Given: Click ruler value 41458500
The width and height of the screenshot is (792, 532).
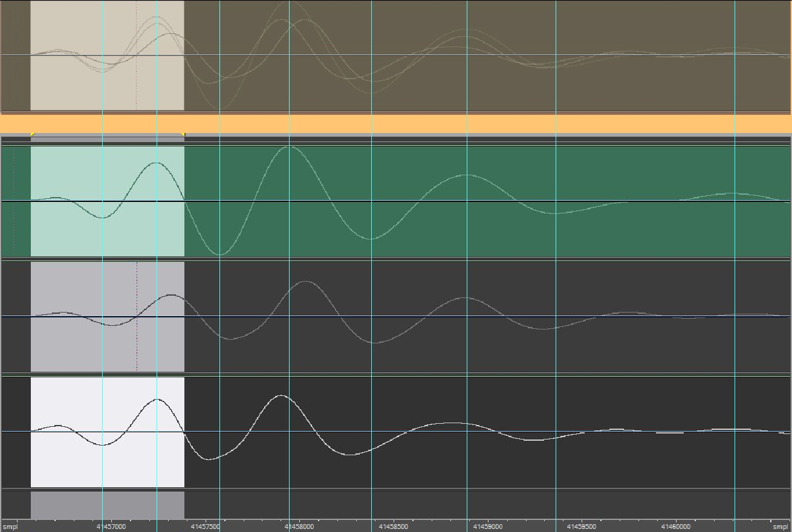Looking at the screenshot, I should click(x=394, y=527).
